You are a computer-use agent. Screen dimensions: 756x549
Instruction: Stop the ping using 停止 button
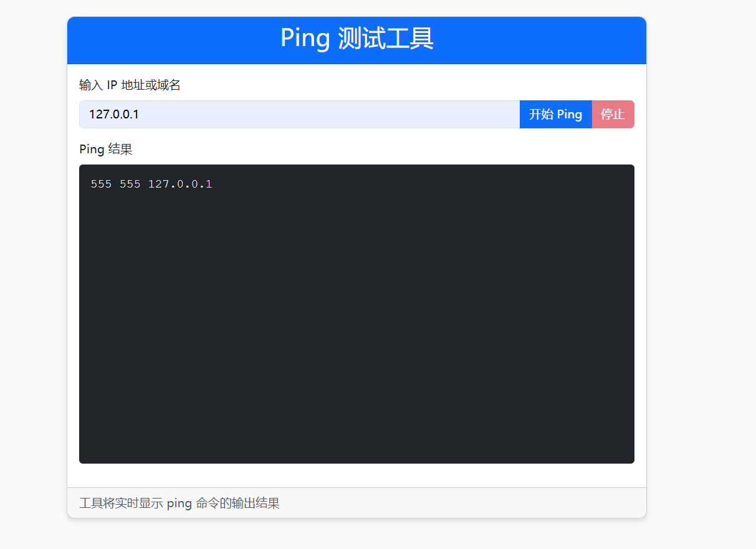tap(613, 115)
